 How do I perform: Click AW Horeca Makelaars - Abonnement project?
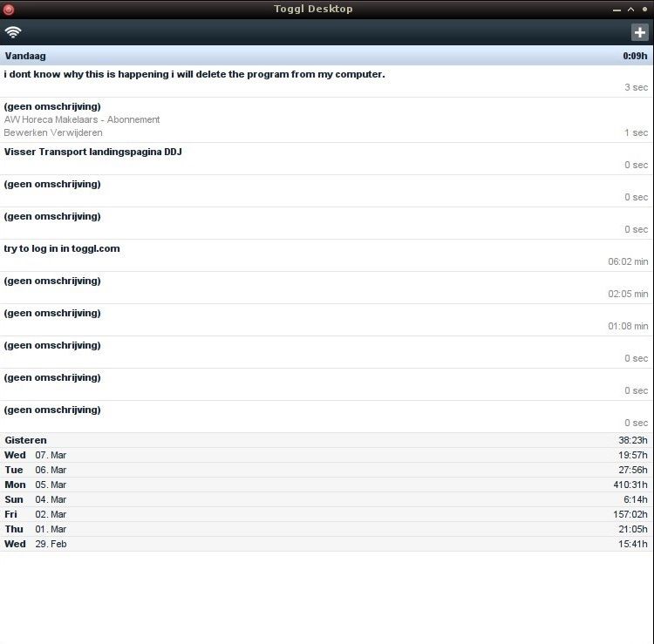82,120
